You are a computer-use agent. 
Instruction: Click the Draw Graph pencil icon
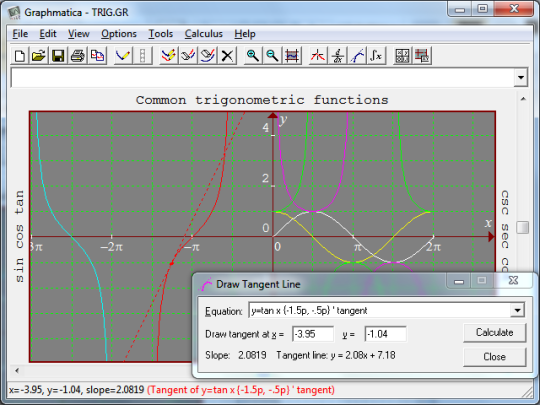point(123,55)
